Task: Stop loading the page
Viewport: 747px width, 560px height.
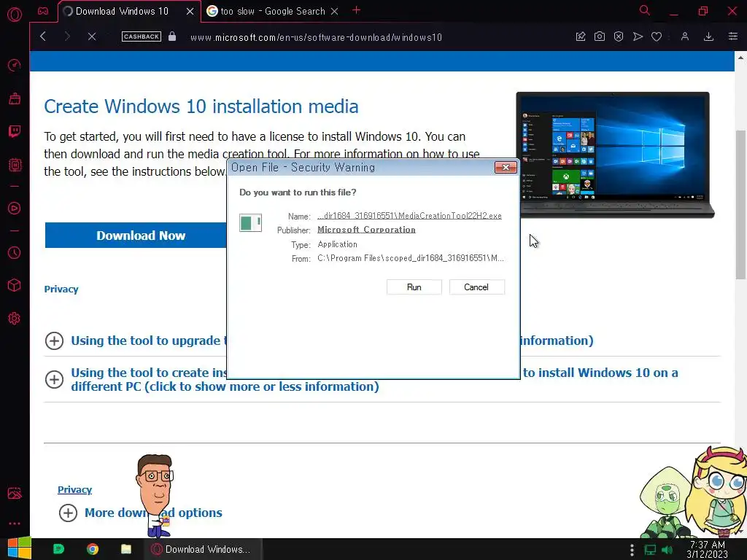Action: click(92, 36)
